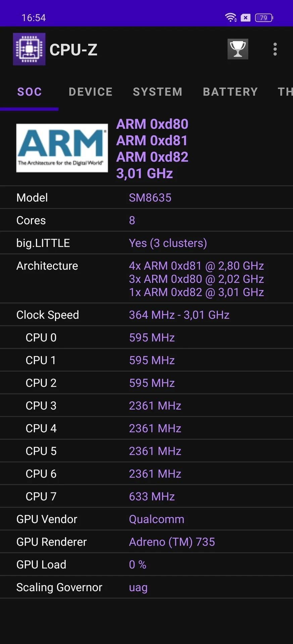
Task: Tap the status bar X notification icon
Action: point(246,17)
